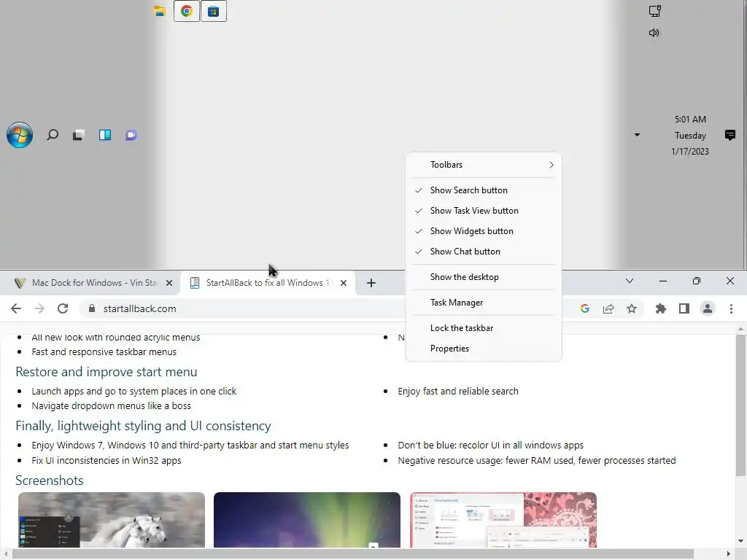Click the volume speaker tray icon
The width and height of the screenshot is (747, 560).
point(654,33)
